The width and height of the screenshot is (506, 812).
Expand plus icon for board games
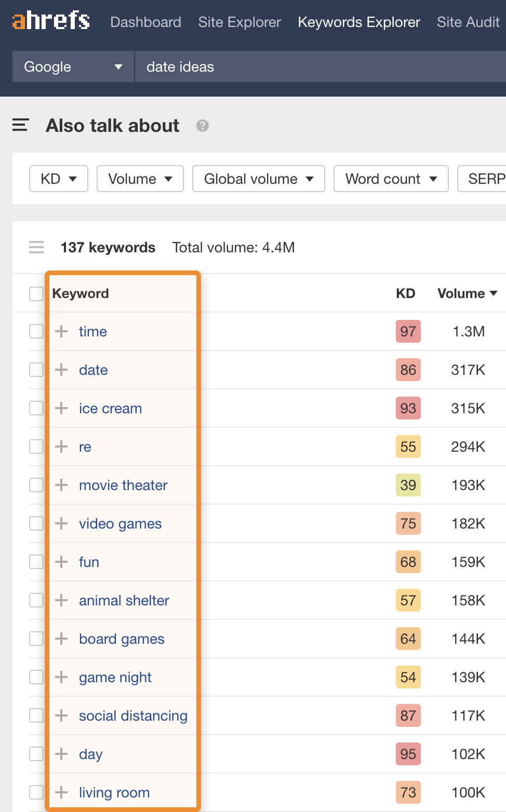pos(61,639)
